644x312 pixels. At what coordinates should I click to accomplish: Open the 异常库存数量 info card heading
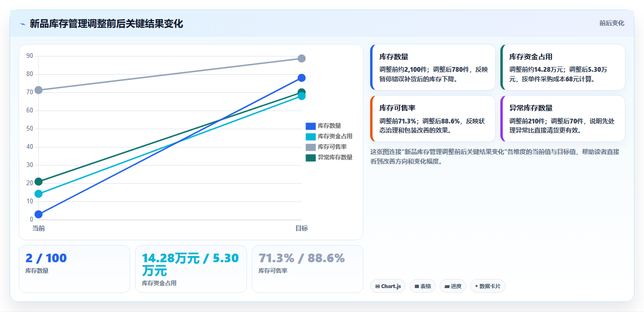coord(531,108)
